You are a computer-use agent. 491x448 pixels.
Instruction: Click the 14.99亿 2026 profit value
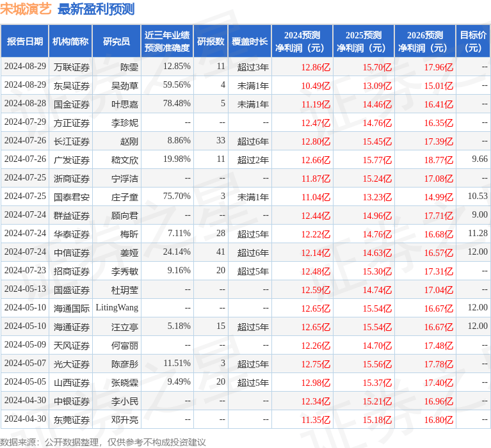pyautogui.click(x=439, y=197)
